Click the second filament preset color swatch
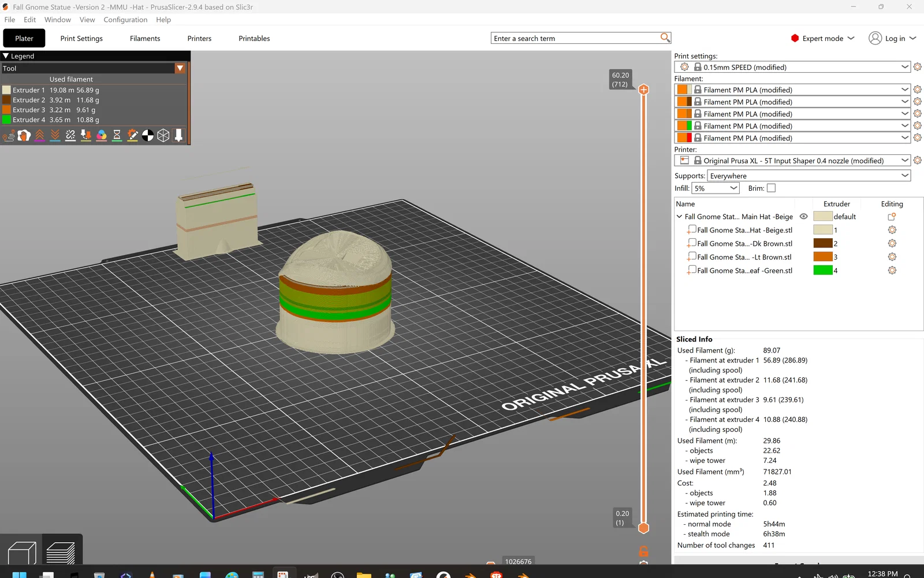Viewport: 924px width, 578px height. tap(684, 102)
